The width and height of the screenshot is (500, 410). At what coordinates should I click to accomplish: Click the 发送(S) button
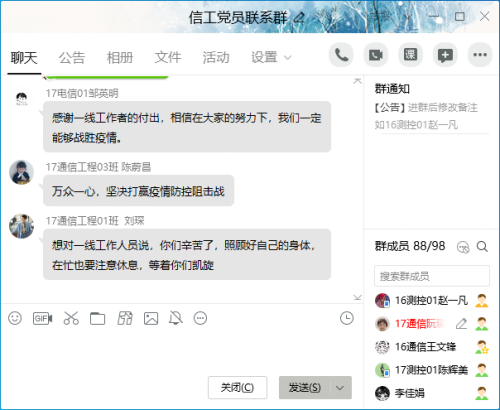click(305, 388)
